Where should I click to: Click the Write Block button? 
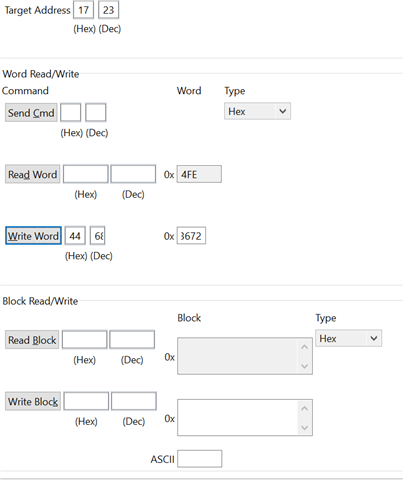pyautogui.click(x=33, y=401)
